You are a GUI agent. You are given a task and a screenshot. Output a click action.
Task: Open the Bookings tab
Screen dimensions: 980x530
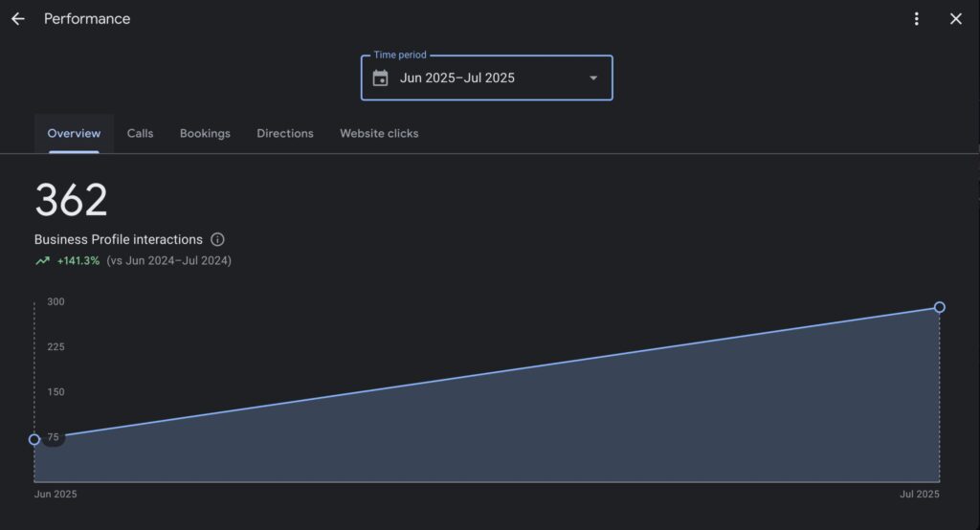pos(205,133)
